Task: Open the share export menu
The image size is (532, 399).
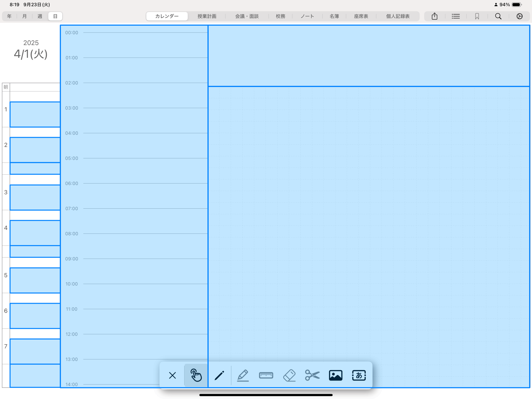Action: pos(434,16)
